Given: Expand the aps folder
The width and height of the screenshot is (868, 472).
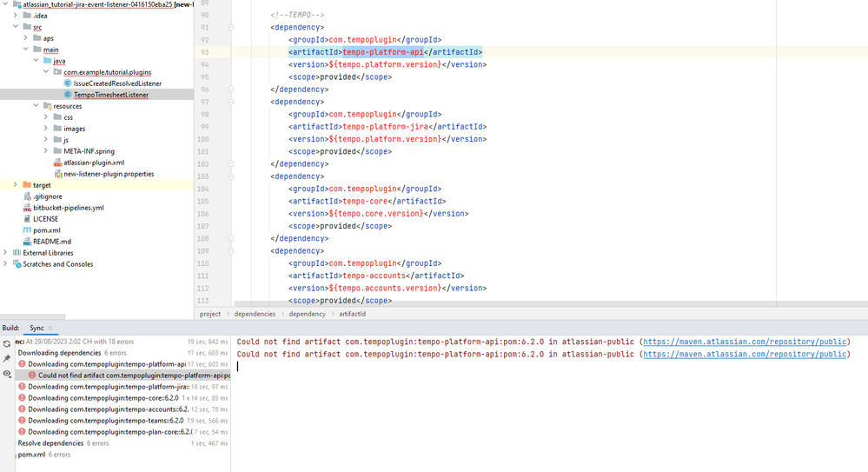Looking at the screenshot, I should (x=25, y=38).
